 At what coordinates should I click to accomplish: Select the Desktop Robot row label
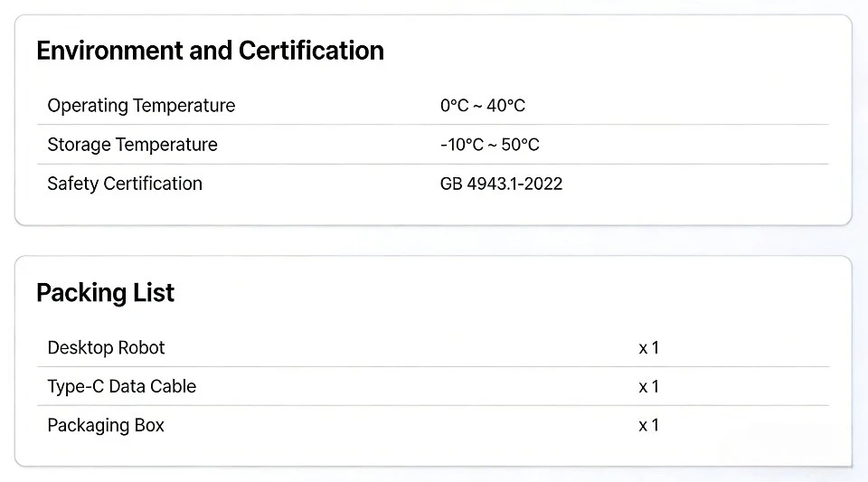point(107,347)
